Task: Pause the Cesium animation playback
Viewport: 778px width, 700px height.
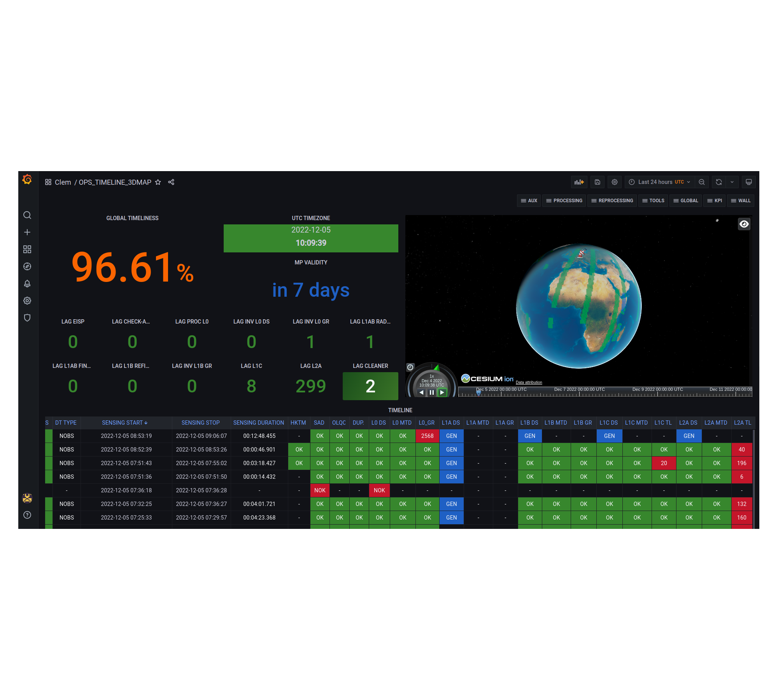Action: click(432, 392)
